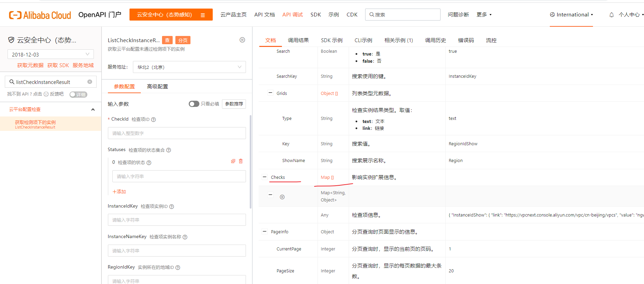Viewport: 644px width, 284px height.
Task: Click the 获取 SDK link
Action: (x=58, y=65)
